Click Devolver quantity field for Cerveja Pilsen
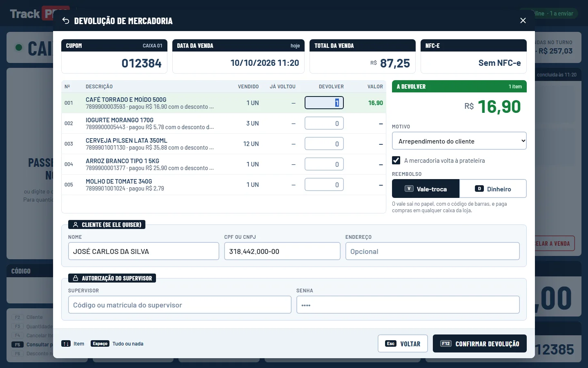This screenshot has height=368, width=588. click(x=324, y=144)
